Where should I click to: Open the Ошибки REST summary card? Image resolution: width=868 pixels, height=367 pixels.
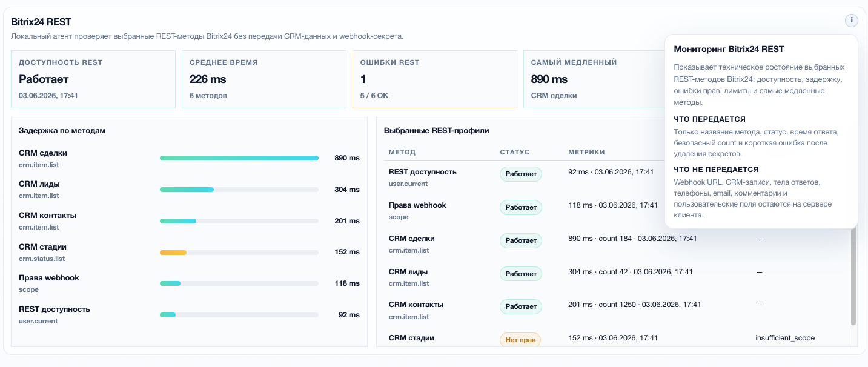tap(435, 79)
